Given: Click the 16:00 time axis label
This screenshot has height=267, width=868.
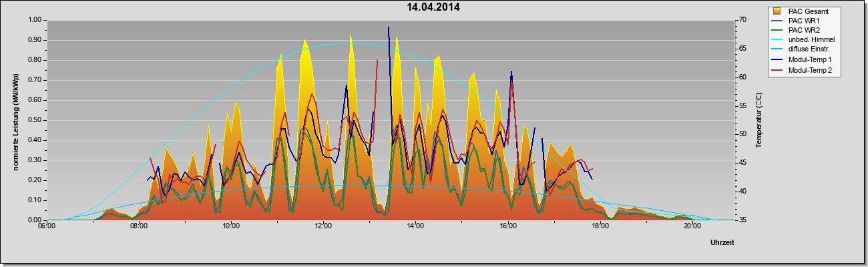Looking at the screenshot, I should tap(507, 226).
